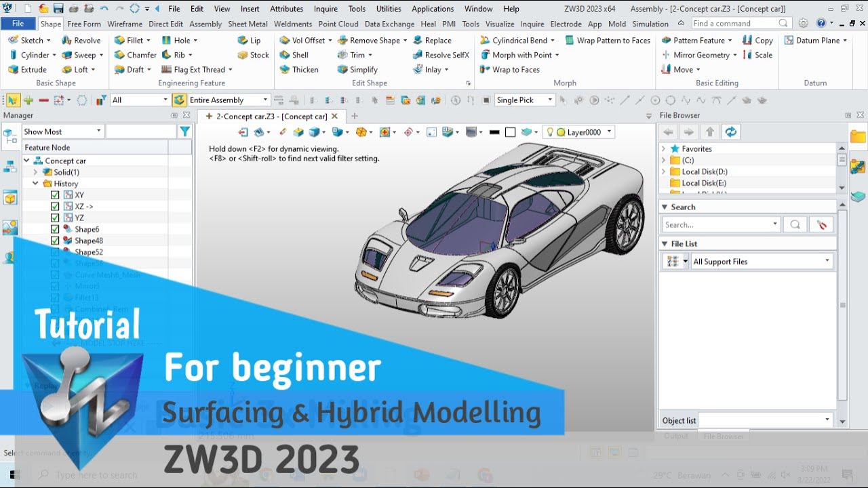Select the Cylinder primitive tool
This screenshot has width=868, height=488.
[29, 55]
